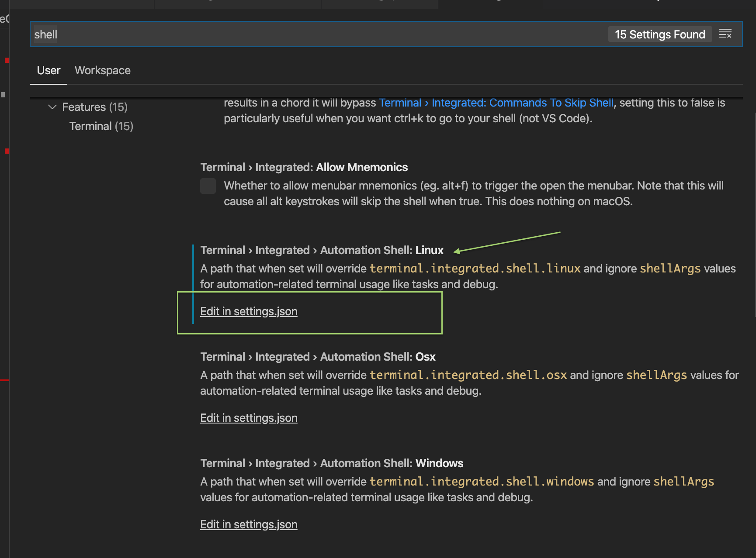Enable the Allow Mnemonics checkbox
756x558 pixels.
pyautogui.click(x=208, y=186)
